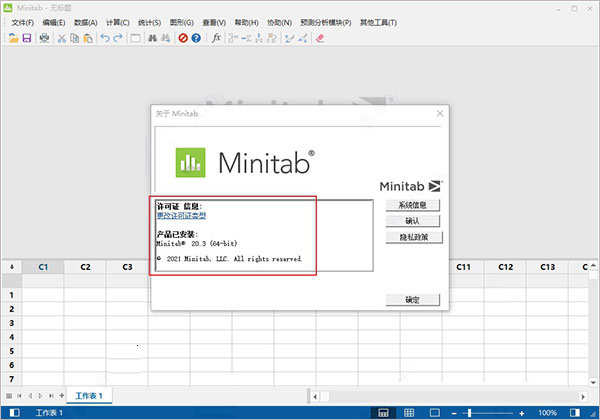
Task: Redo the last undone action
Action: [118, 38]
